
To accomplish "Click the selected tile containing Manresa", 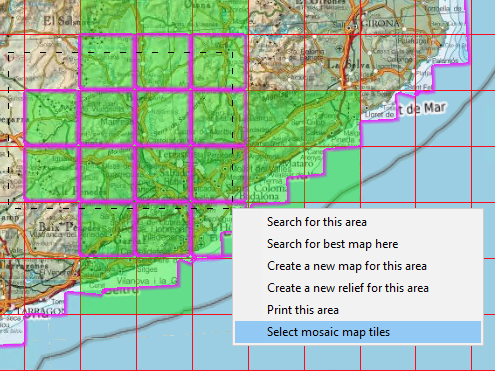I will click(x=107, y=117).
